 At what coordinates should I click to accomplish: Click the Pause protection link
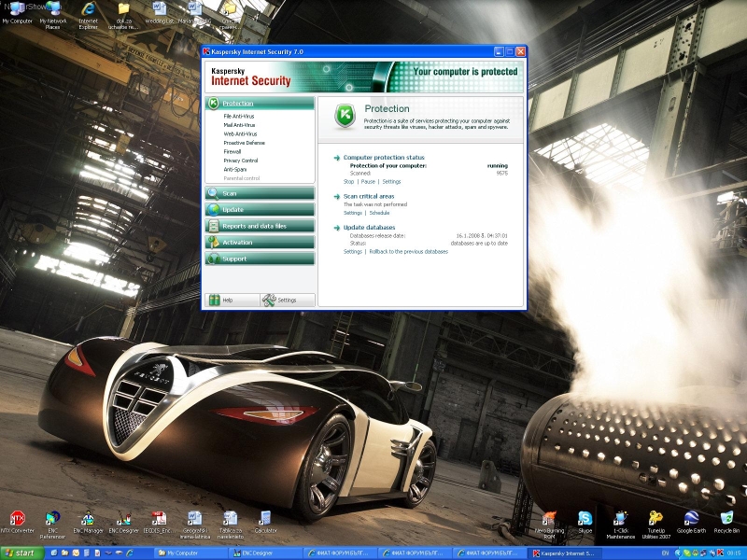click(x=368, y=181)
